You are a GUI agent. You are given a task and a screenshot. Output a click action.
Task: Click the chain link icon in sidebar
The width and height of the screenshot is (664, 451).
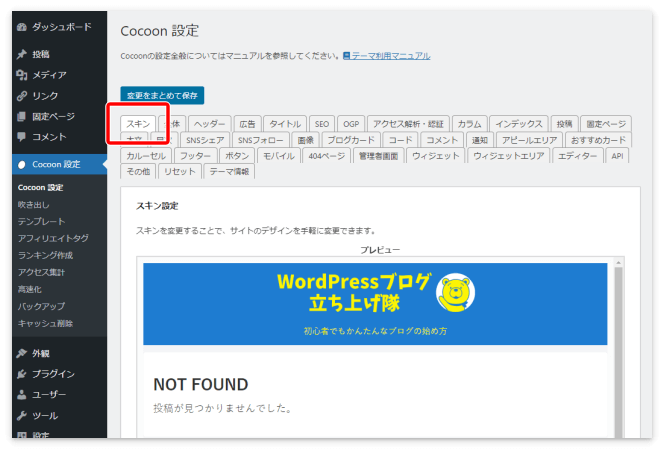coord(22,96)
